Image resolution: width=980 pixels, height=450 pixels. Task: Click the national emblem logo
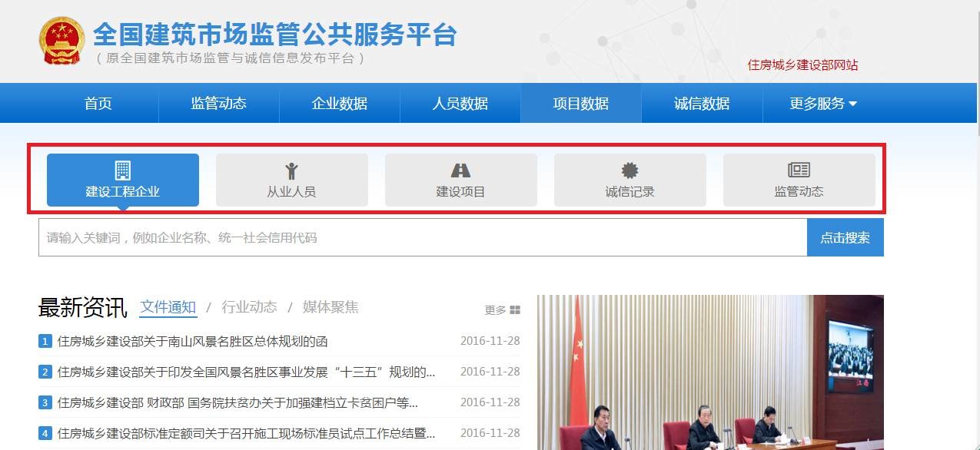click(61, 39)
